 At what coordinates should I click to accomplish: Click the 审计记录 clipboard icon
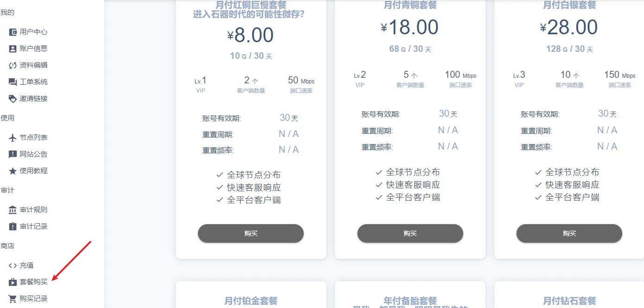[x=13, y=226]
